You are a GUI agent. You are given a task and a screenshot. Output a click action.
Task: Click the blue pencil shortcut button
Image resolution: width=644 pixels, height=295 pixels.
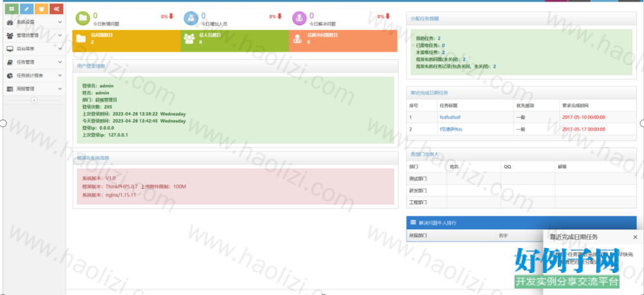tap(26, 8)
